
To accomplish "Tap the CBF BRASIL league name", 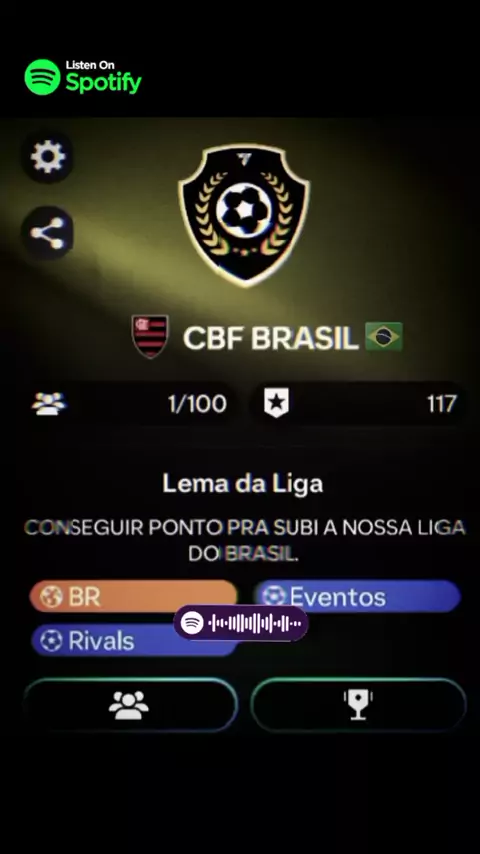I will click(x=270, y=338).
